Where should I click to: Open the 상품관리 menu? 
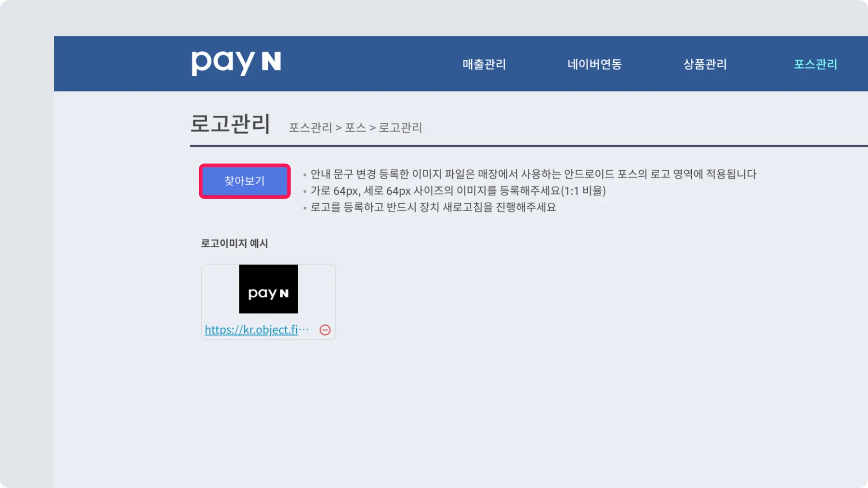pyautogui.click(x=705, y=64)
